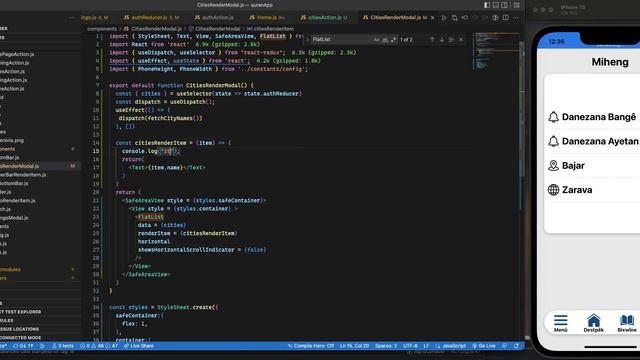Tap the Menû hamburger icon in simulator
Viewport: 640px width, 360px height.
pos(561,320)
